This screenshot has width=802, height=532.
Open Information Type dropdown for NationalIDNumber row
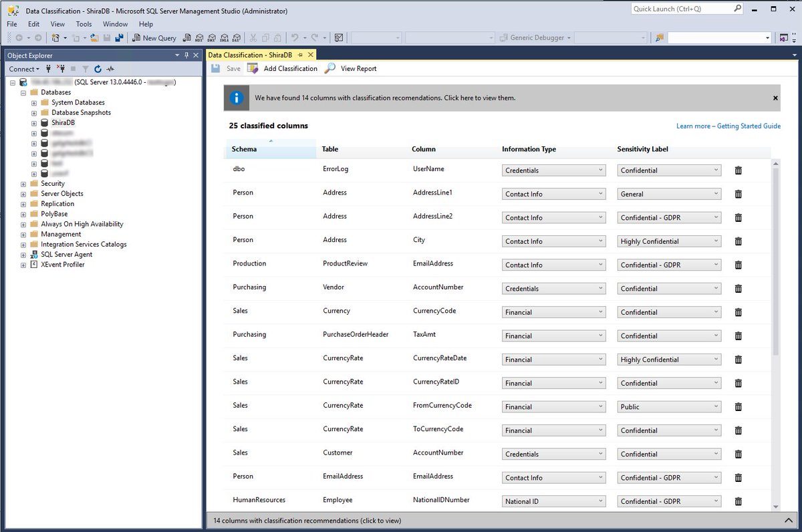pos(554,501)
